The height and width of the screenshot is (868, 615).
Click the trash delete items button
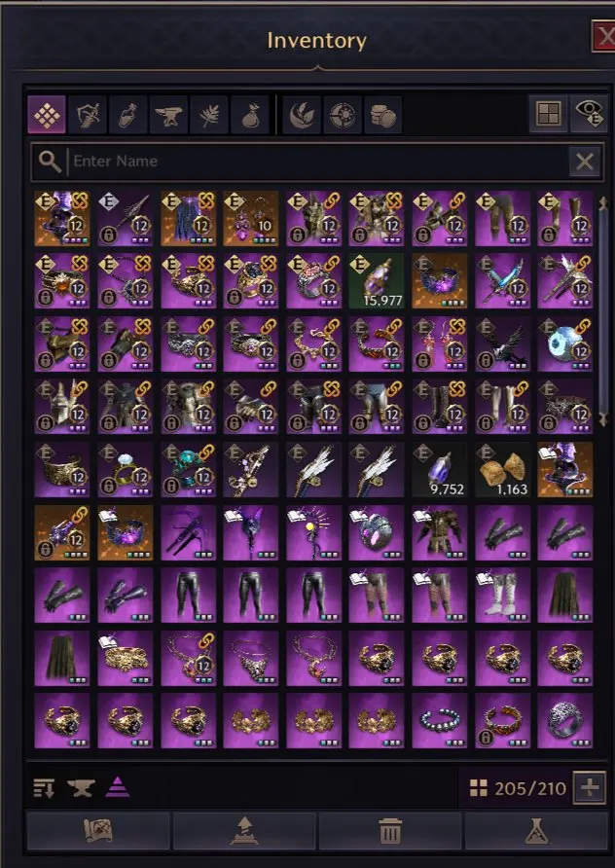click(x=389, y=831)
